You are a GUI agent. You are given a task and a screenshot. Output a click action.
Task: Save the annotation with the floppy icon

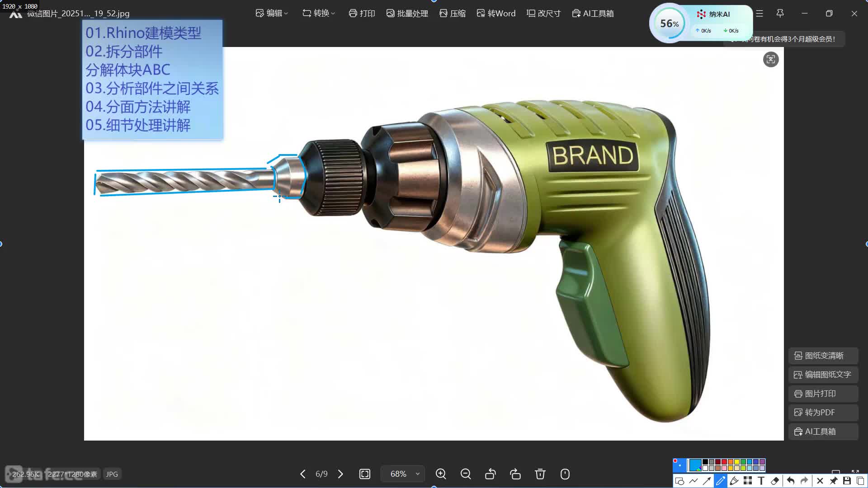847,481
